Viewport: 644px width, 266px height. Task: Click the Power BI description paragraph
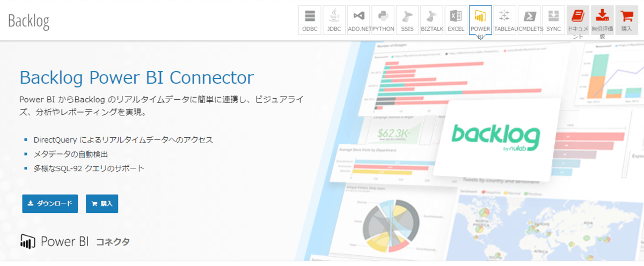pos(162,106)
